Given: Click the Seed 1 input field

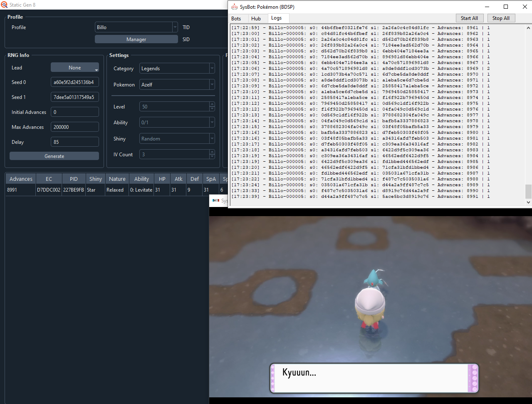Looking at the screenshot, I should [75, 97].
